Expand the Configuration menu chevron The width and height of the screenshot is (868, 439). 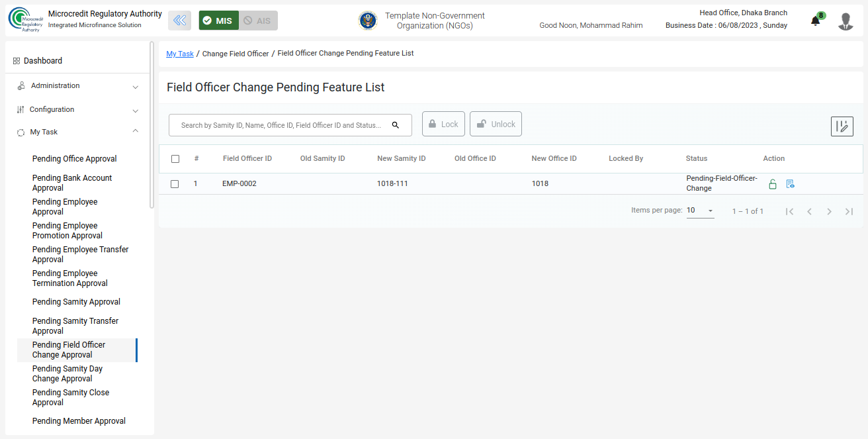pos(136,111)
